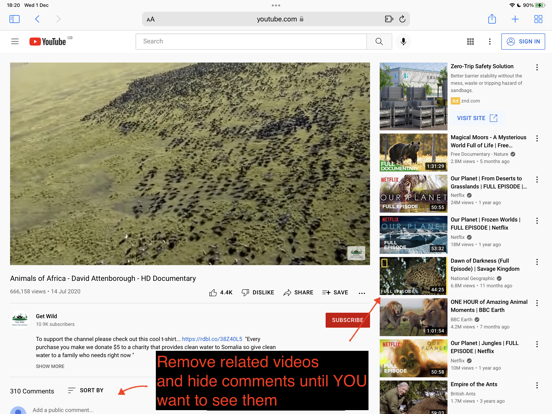The width and height of the screenshot is (552, 414).
Task: Open YouTube settings three-dot menu
Action: click(490, 42)
